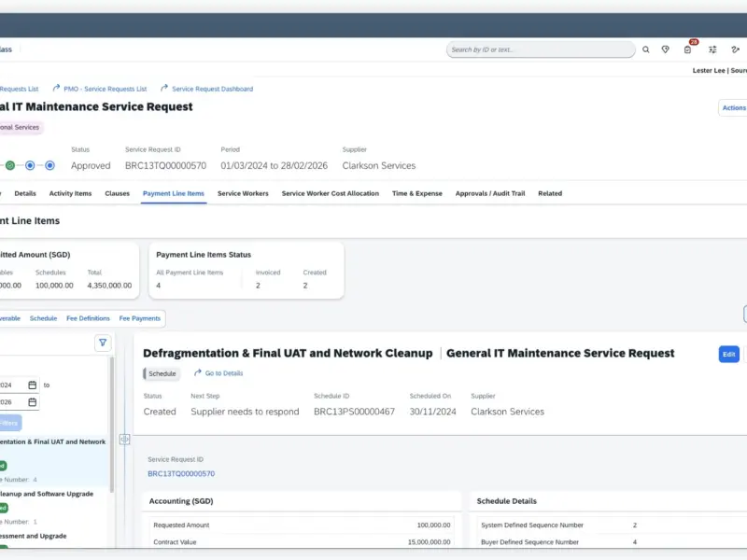
Task: Open the tasks clipboard with red badge
Action: pos(688,49)
